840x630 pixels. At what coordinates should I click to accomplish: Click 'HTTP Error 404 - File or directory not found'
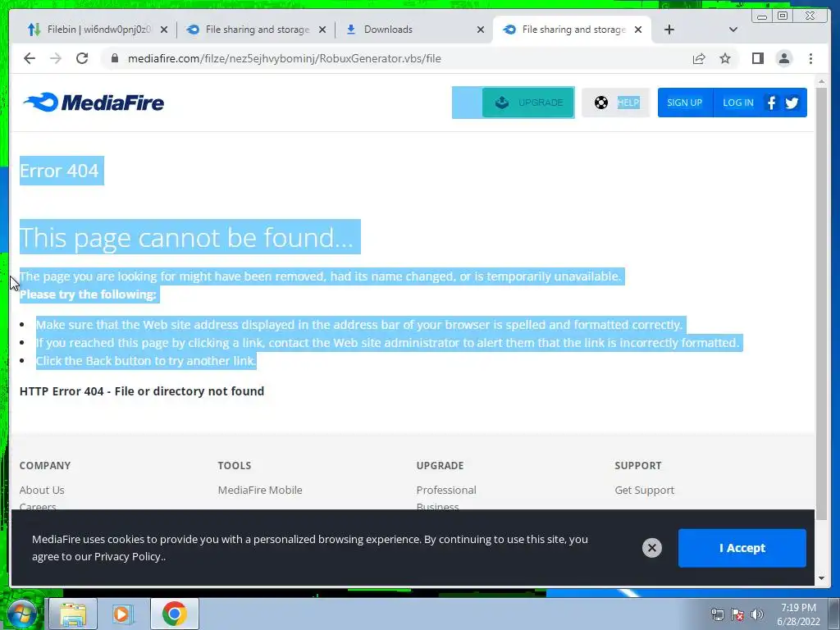[x=142, y=391]
